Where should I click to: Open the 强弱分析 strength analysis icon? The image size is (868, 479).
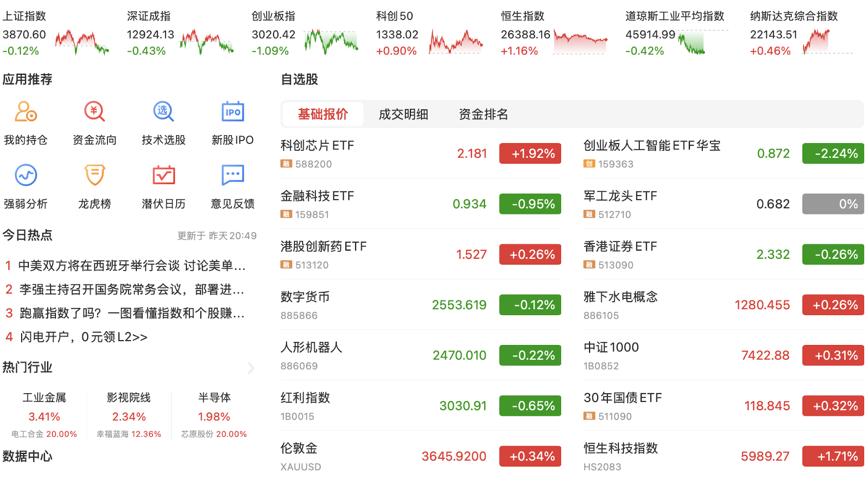(26, 175)
